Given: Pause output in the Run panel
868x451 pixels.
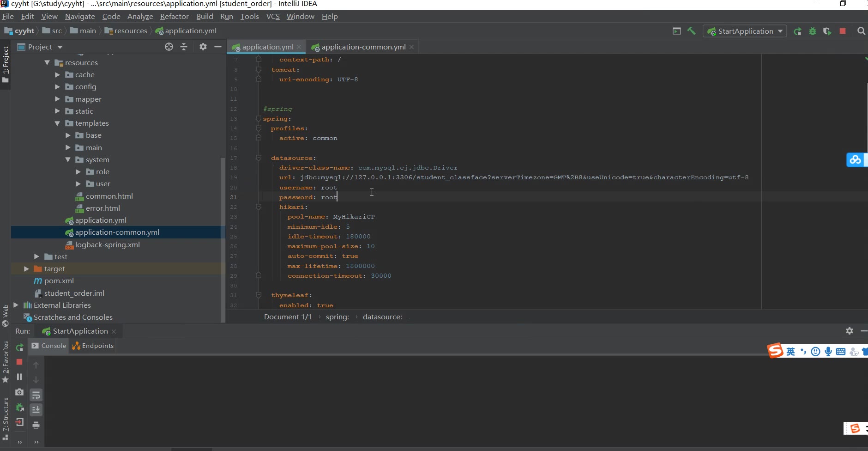Looking at the screenshot, I should 19,377.
